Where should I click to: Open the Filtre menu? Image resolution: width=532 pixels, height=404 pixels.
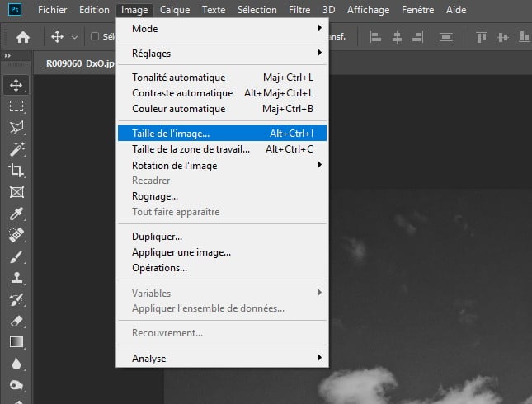[x=299, y=10]
